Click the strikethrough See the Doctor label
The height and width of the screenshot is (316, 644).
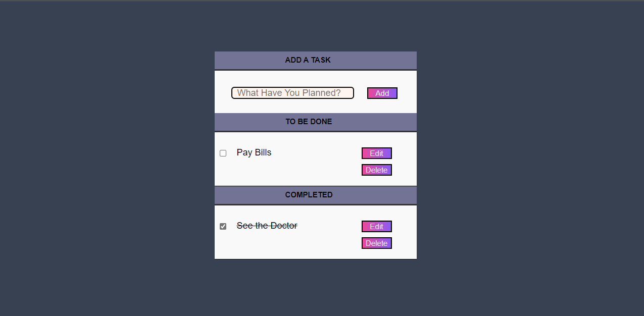(267, 226)
